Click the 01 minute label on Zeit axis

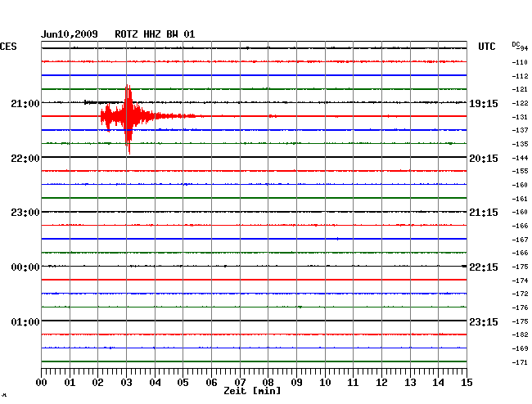point(70,383)
